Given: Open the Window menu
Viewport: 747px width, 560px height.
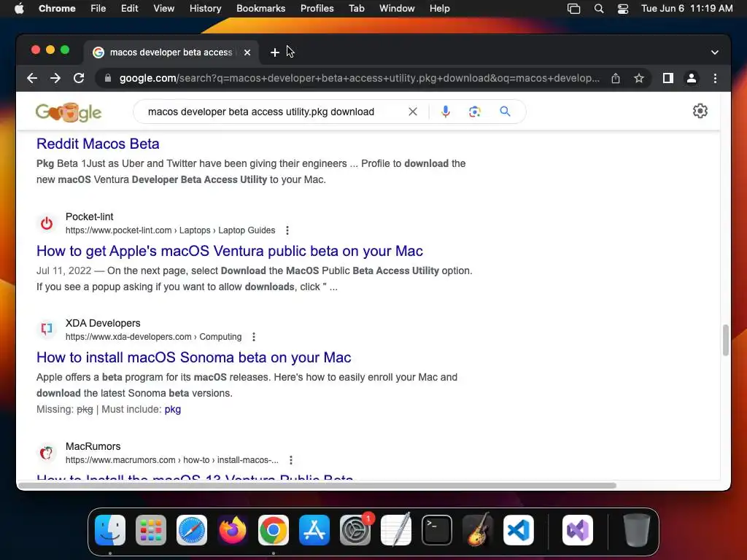Looking at the screenshot, I should tap(397, 9).
